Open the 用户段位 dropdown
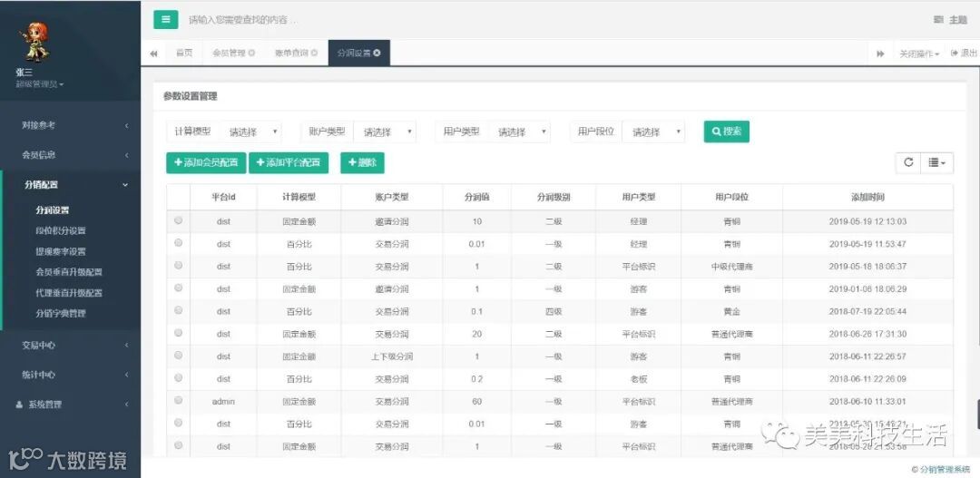The height and width of the screenshot is (478, 980). tap(653, 132)
